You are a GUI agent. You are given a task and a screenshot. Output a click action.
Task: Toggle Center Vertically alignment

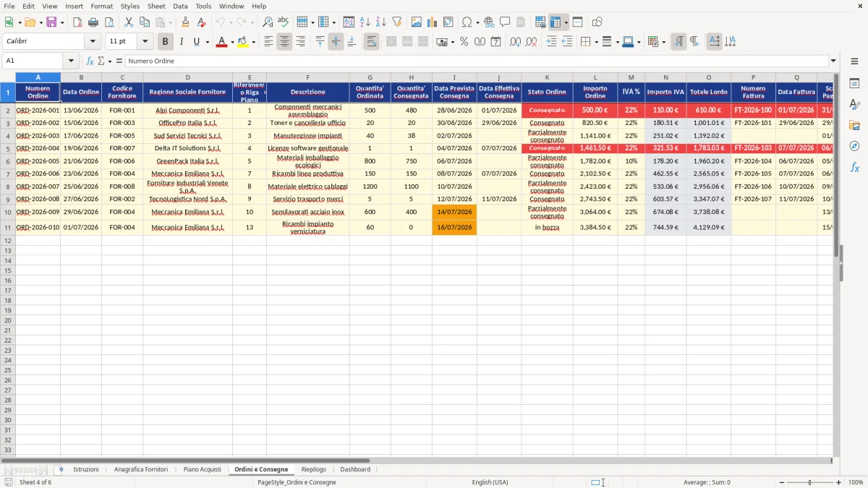coord(336,42)
